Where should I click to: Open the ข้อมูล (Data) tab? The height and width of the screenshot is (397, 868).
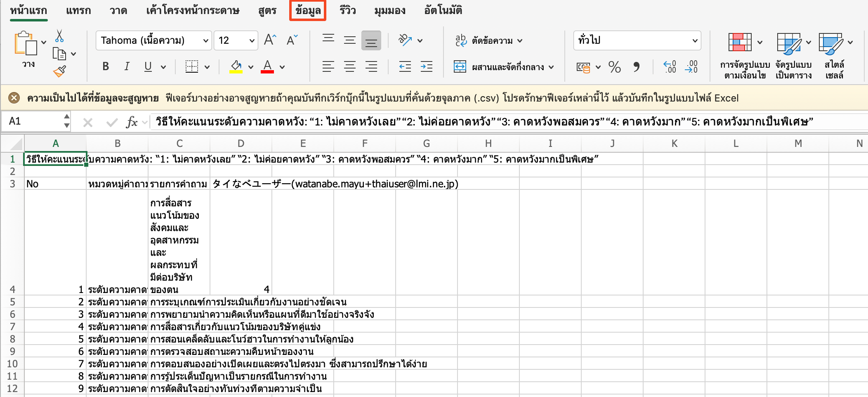[x=308, y=10]
